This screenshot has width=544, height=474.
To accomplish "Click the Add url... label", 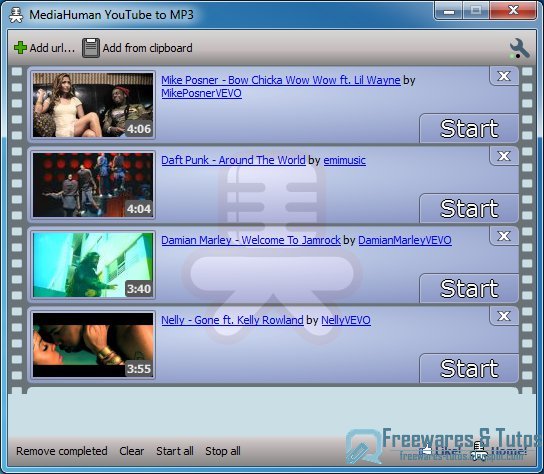I will [52, 48].
